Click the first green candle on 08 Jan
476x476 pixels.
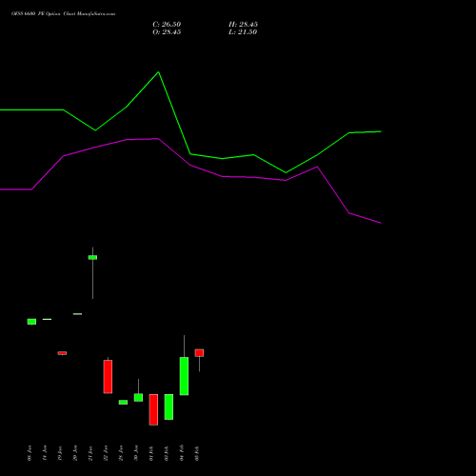click(31, 322)
